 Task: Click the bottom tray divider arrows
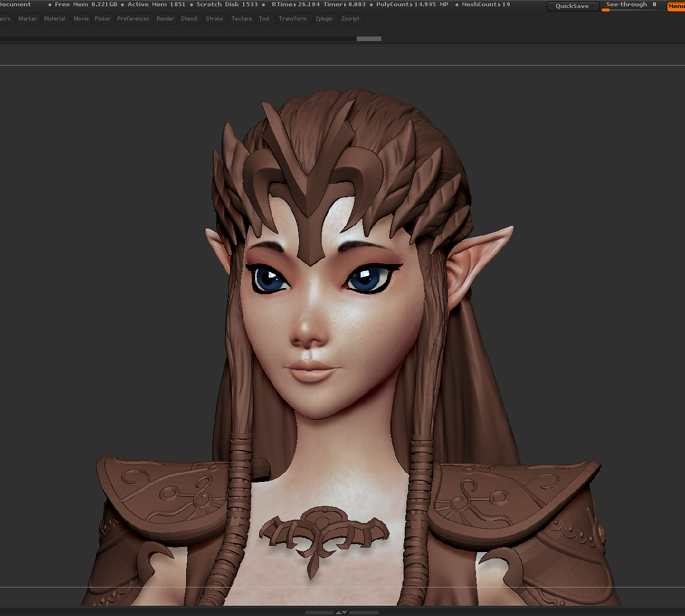[x=341, y=613]
